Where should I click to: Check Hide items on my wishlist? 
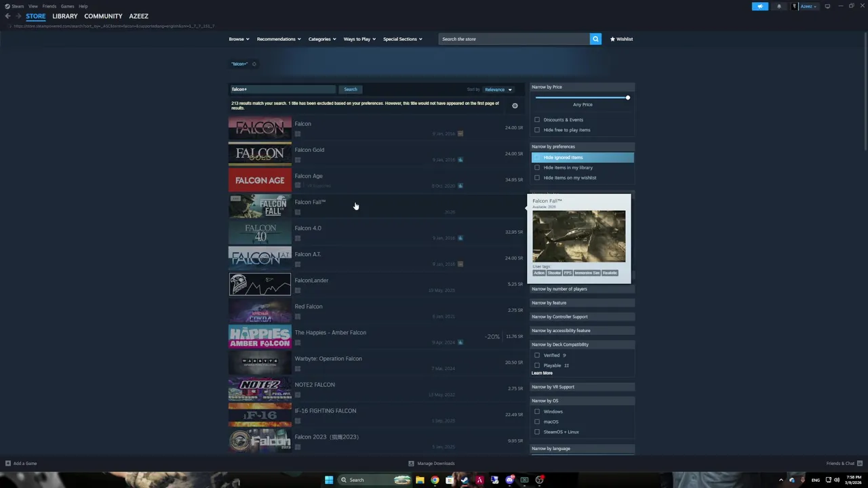[537, 178]
